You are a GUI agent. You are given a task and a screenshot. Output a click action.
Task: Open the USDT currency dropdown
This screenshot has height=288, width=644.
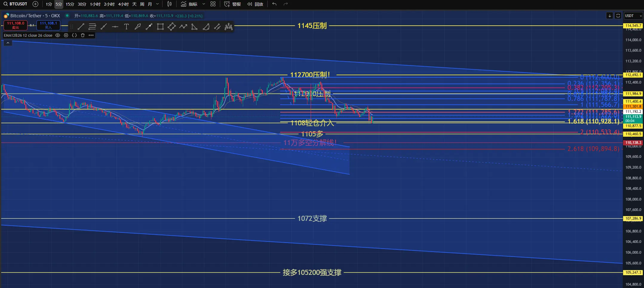(633, 16)
